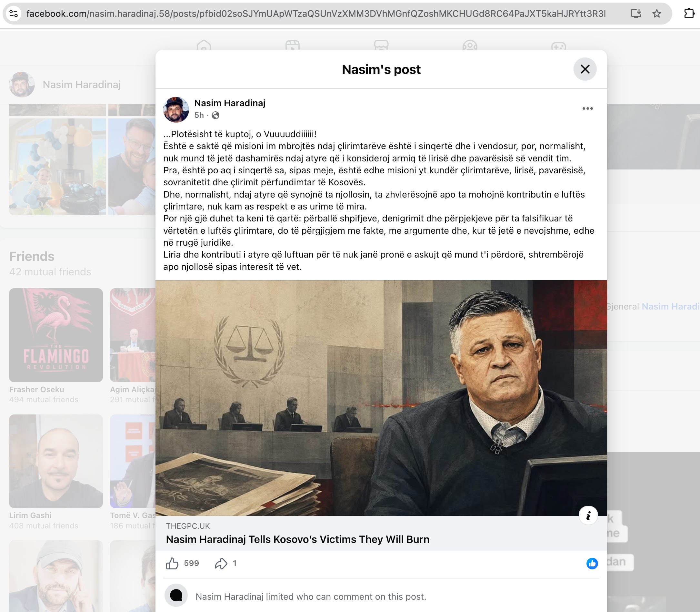Click the globe public-audience icon

(x=215, y=116)
